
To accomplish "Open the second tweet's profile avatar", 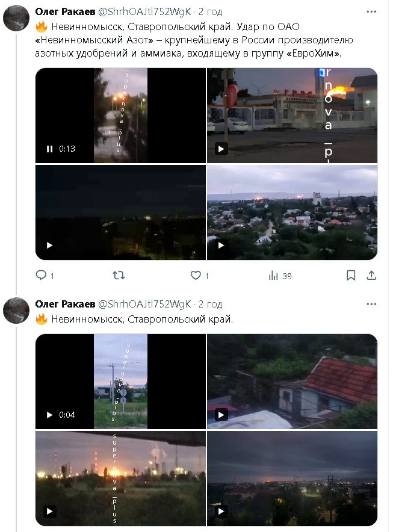I will click(16, 310).
